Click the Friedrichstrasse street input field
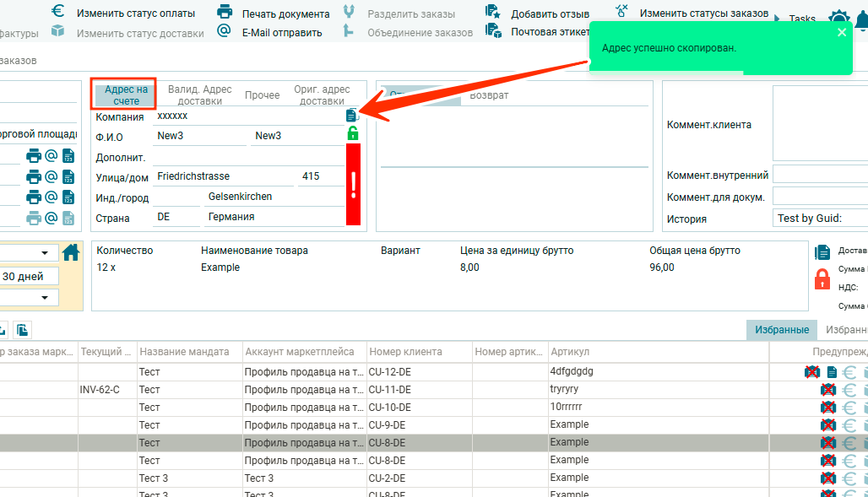The width and height of the screenshot is (868, 497). coord(224,176)
